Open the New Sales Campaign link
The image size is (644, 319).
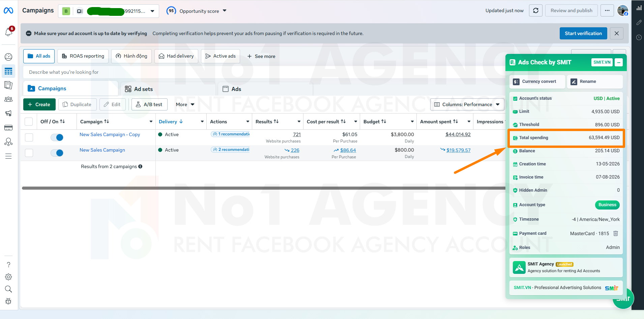(102, 150)
